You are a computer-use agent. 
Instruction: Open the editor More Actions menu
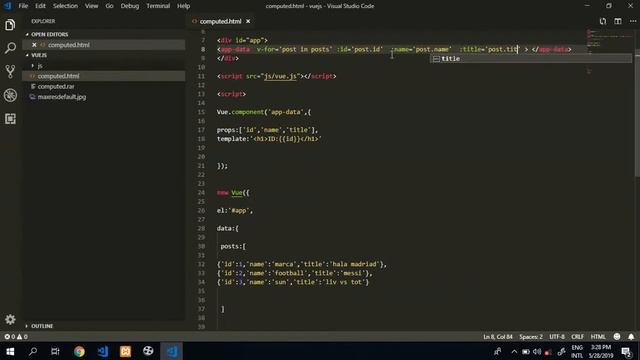click(x=633, y=21)
